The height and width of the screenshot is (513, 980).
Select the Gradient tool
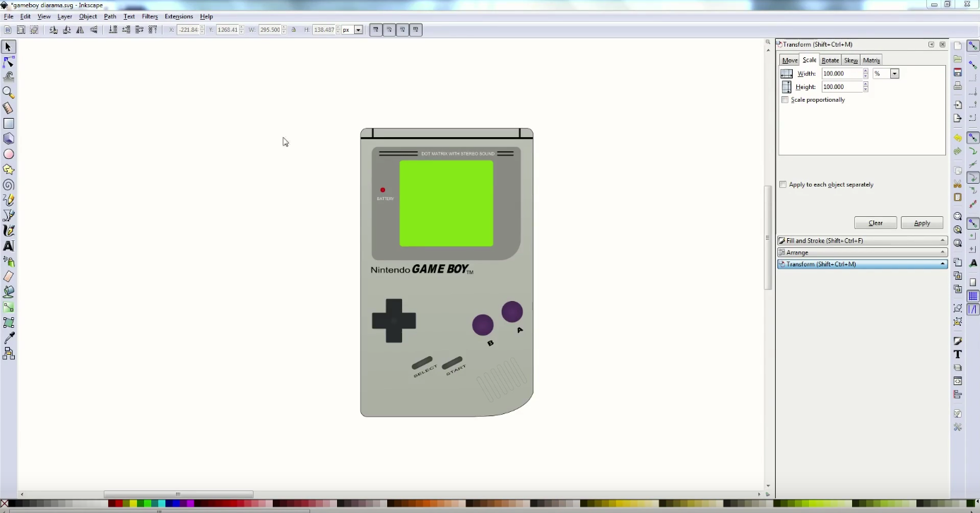[8, 307]
